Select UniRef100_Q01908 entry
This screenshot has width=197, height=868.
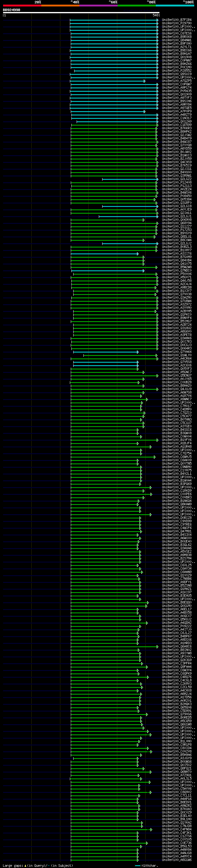(x=177, y=57)
